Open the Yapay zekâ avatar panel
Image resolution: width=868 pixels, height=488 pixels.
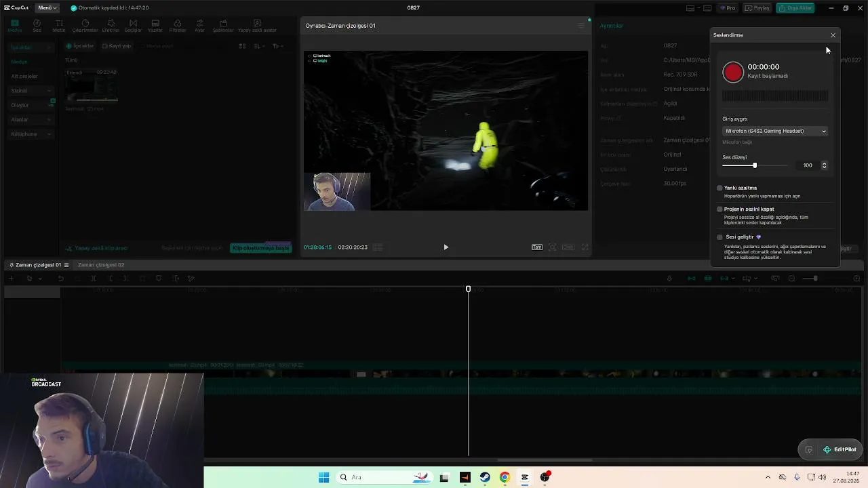[257, 26]
